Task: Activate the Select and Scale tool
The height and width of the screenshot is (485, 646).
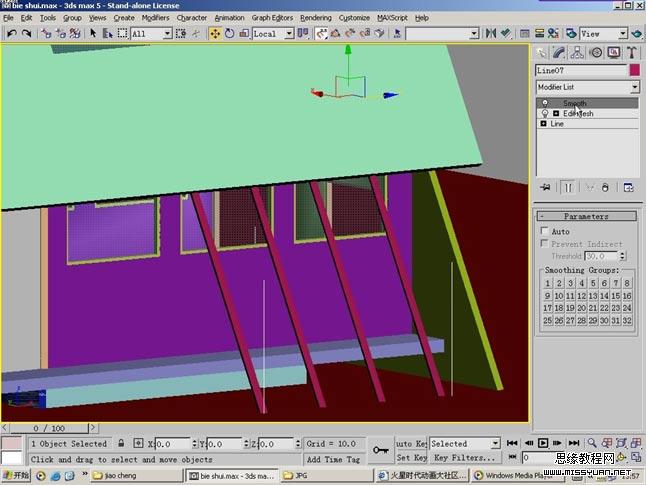Action: pos(244,33)
